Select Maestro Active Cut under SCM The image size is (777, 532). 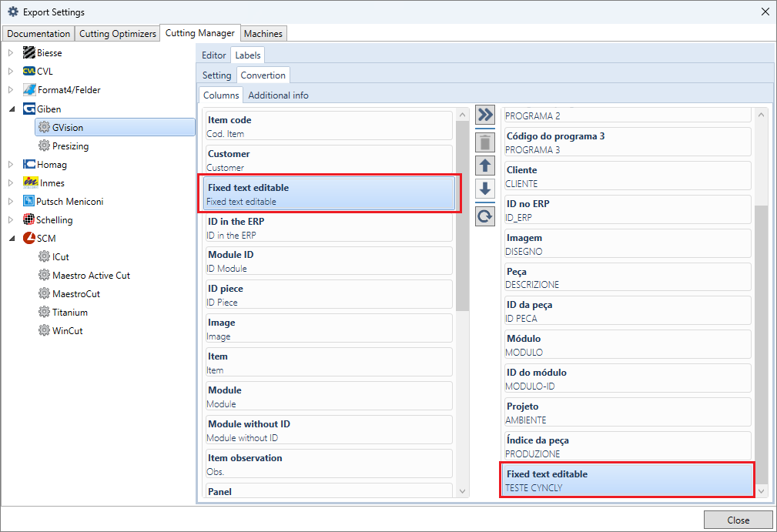click(91, 276)
